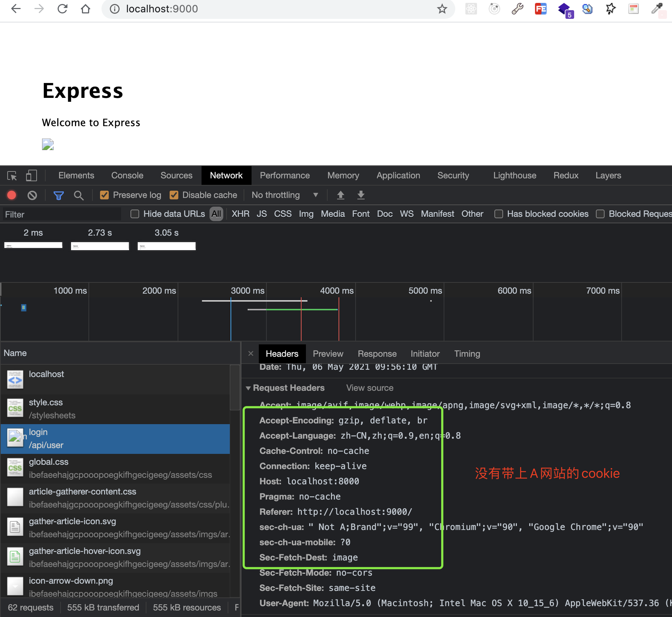
Task: Activate the inspect element picker
Action: pos(12,176)
